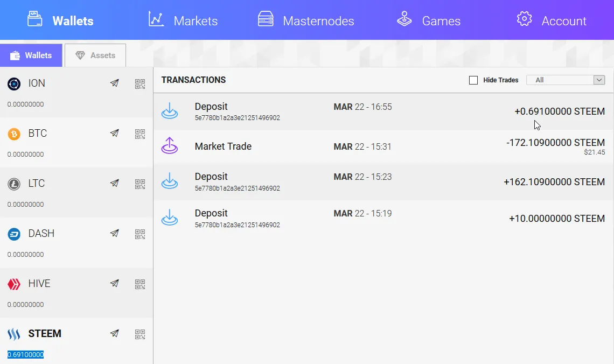Show the QR code for HIVE wallet
Viewport: 614px width, 364px height.
coord(140,284)
